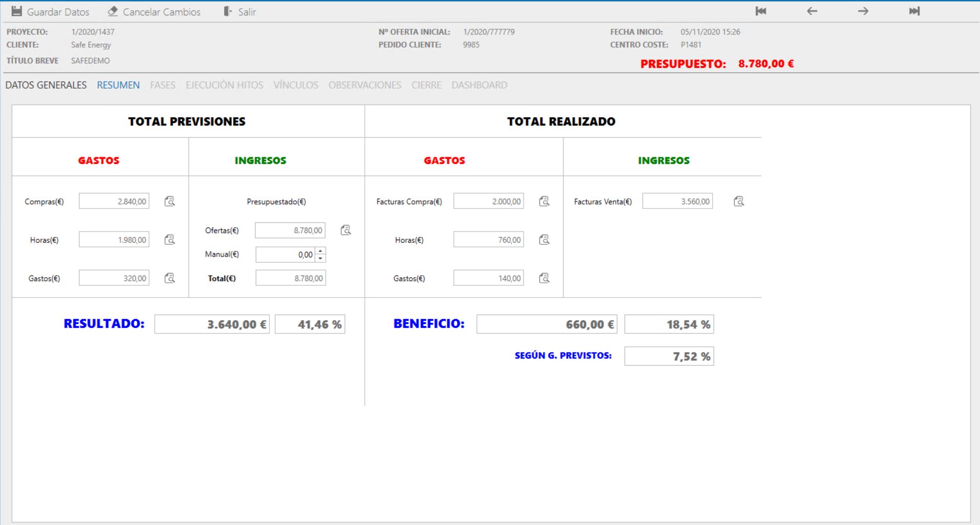This screenshot has width=980, height=525.
Task: Open details icon beside Facturas Compra(€)
Action: (x=544, y=201)
